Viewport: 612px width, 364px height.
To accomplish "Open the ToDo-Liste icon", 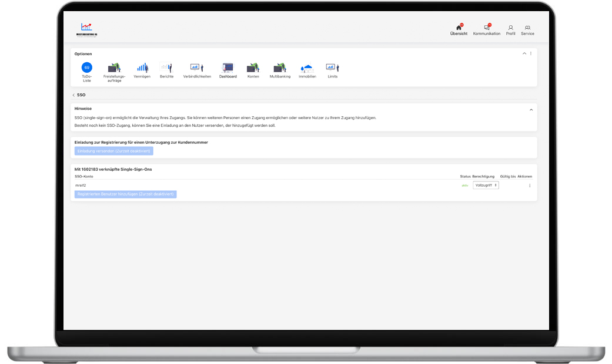I will click(x=87, y=68).
